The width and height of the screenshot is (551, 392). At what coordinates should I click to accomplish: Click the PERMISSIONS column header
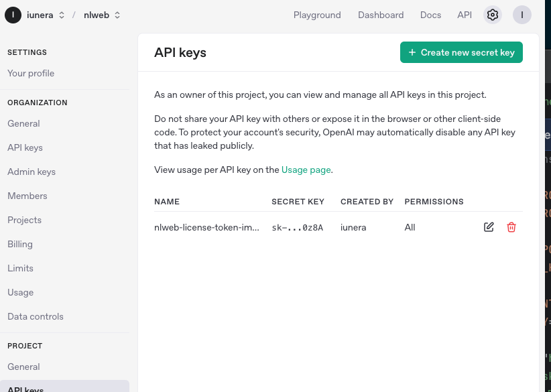[434, 202]
